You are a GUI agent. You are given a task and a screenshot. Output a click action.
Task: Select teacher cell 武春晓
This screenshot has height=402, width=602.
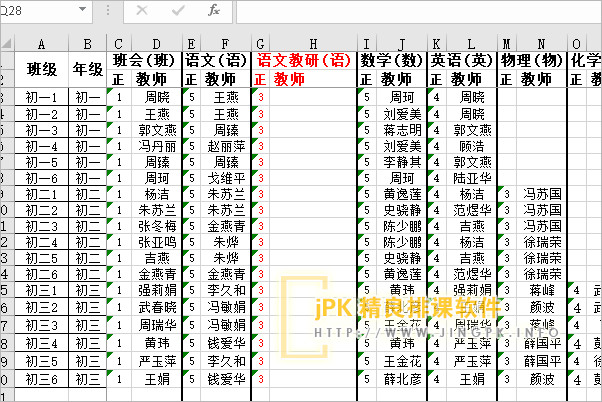coord(157,307)
